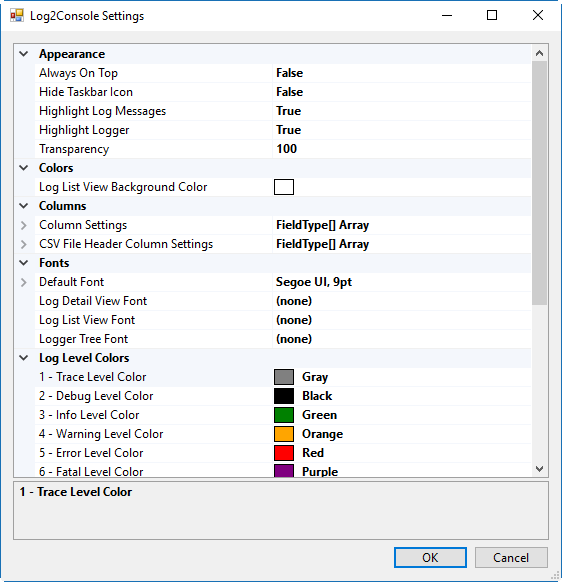This screenshot has width=562, height=582.
Task: Select Hide Taskbar Icon False value
Action: [290, 92]
